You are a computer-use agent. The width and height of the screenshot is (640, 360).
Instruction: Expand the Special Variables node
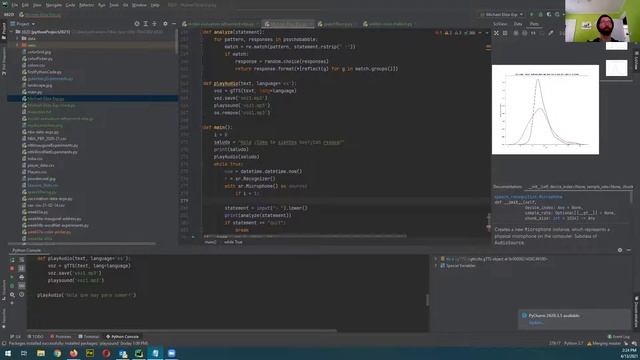436,266
